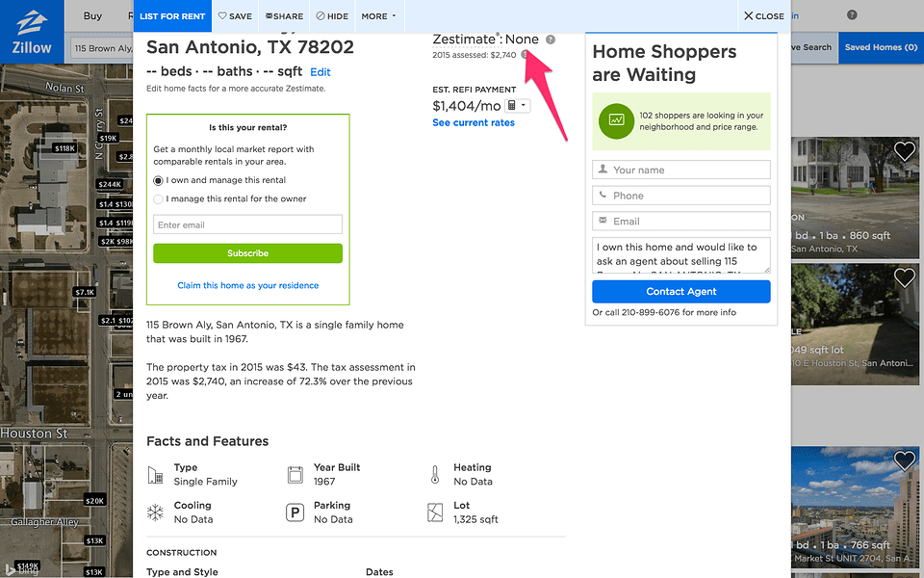Screen dimensions: 924x578
Task: Click the Single Family home type icon
Action: click(x=156, y=473)
